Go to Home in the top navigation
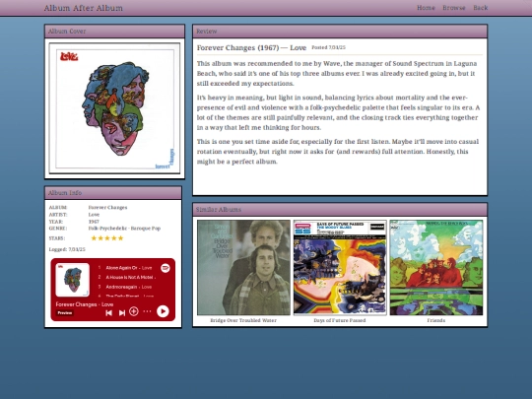The image size is (532, 399). coord(426,8)
